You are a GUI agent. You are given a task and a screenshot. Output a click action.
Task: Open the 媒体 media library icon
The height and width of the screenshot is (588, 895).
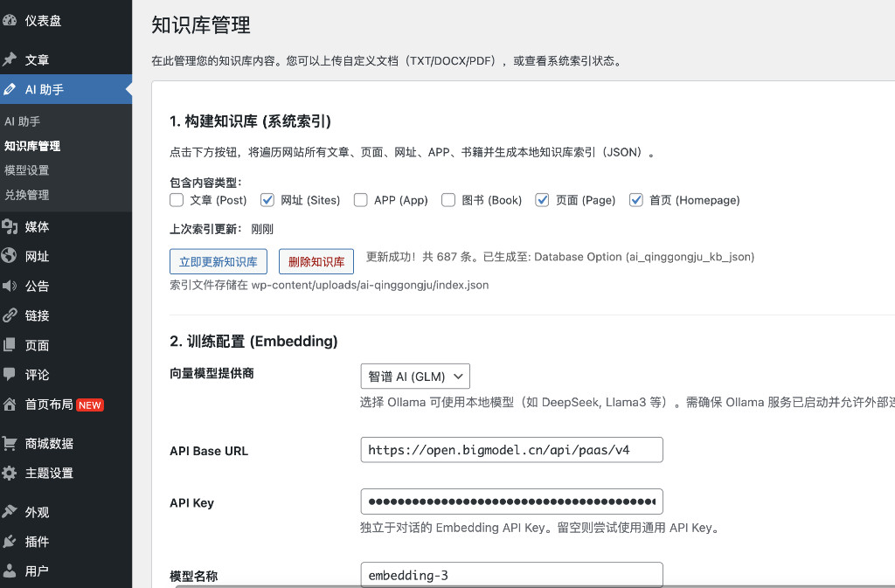tap(12, 225)
